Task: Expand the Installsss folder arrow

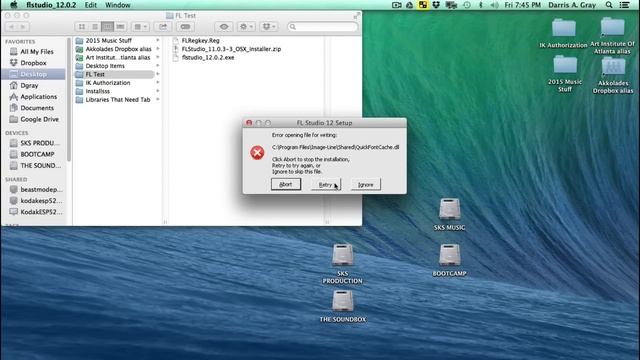Action: pos(158,91)
